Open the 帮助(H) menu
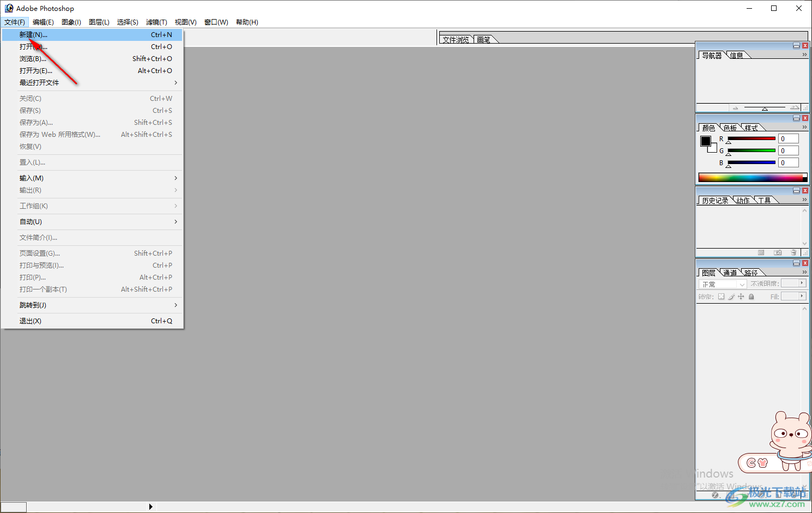This screenshot has width=812, height=513. point(247,22)
